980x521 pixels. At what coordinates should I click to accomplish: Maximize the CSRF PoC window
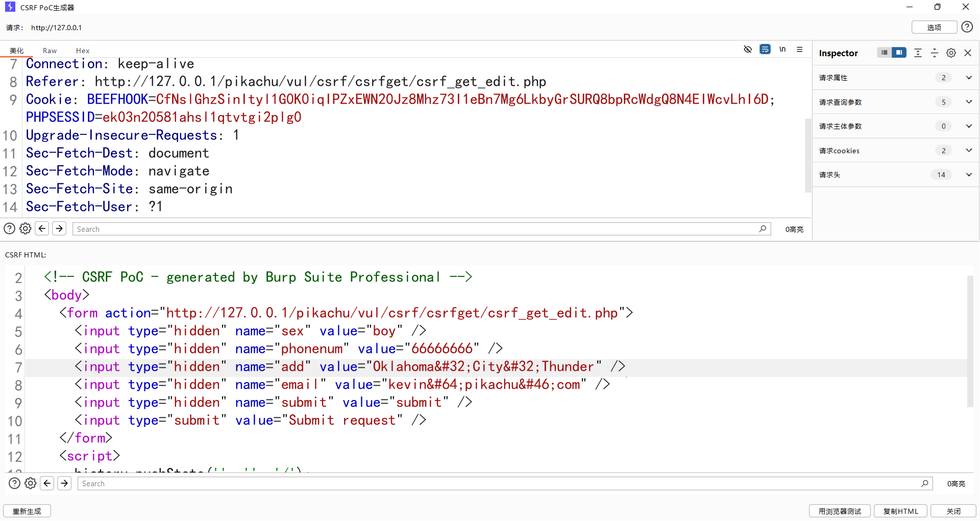point(938,7)
